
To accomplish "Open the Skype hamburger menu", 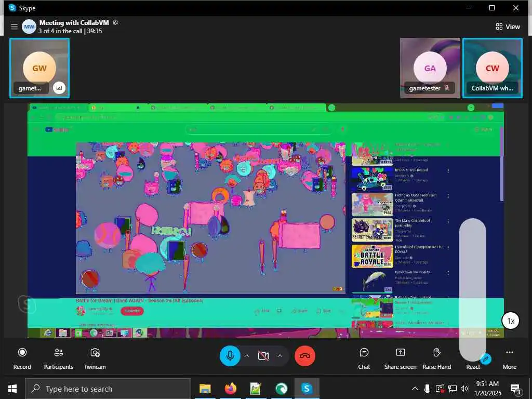I will 14,26.
